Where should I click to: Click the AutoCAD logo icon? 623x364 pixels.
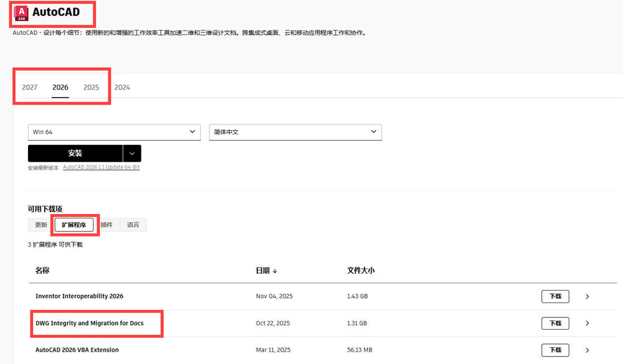coord(21,13)
